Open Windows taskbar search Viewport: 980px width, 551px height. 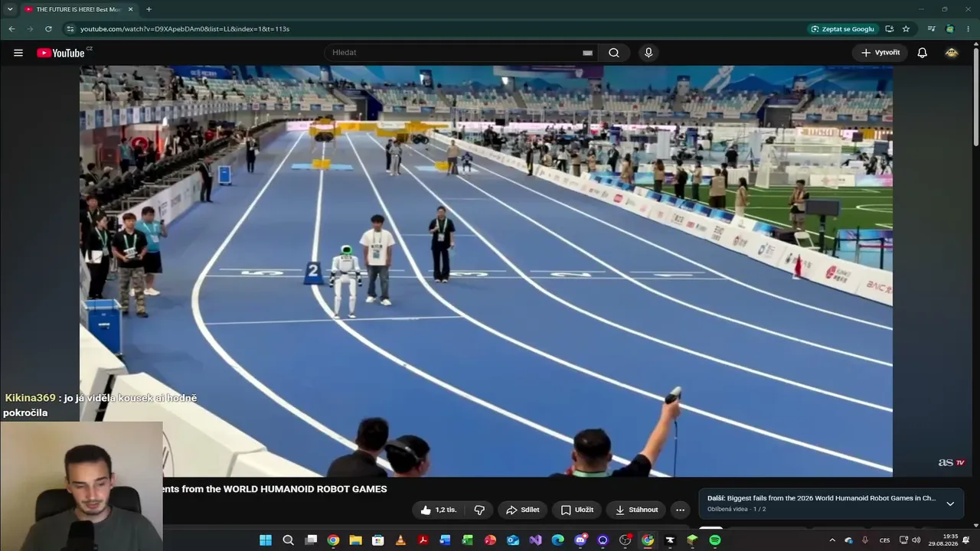[x=288, y=540]
